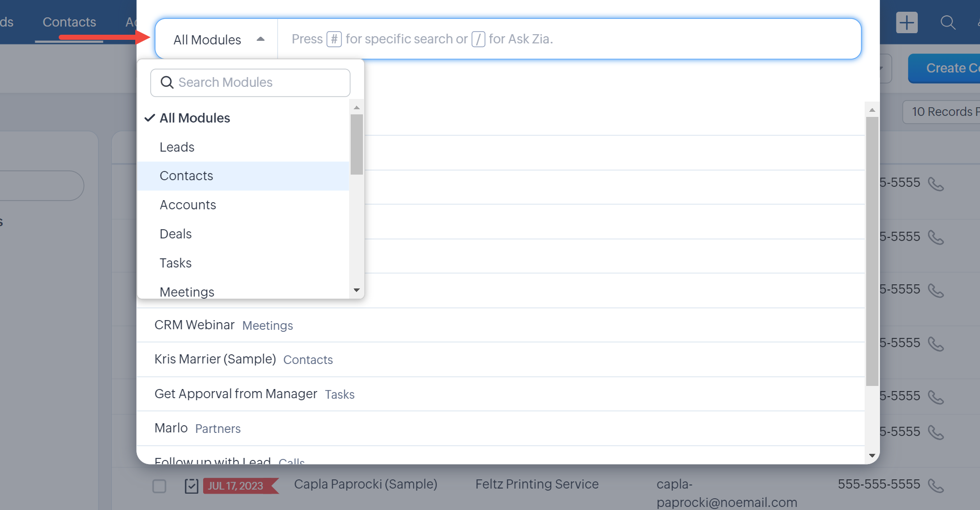Open the Kris Marrier (Sample) search result
The image size is (980, 510).
pos(215,359)
